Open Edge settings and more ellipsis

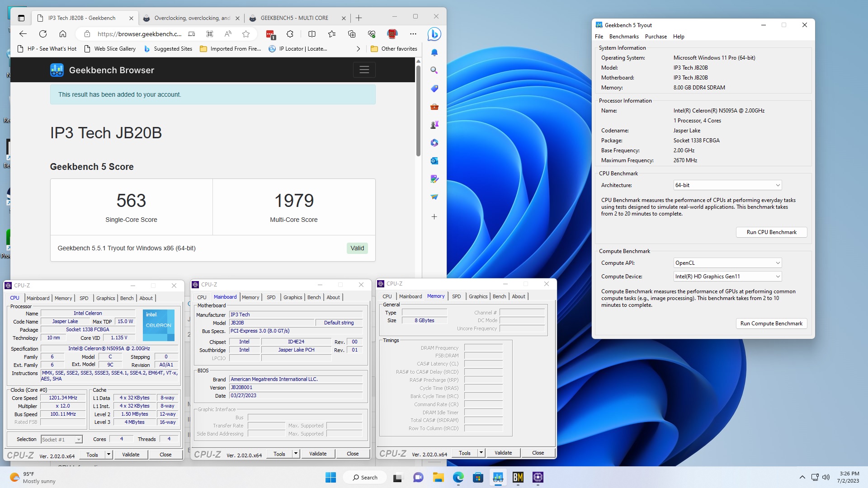[413, 34]
